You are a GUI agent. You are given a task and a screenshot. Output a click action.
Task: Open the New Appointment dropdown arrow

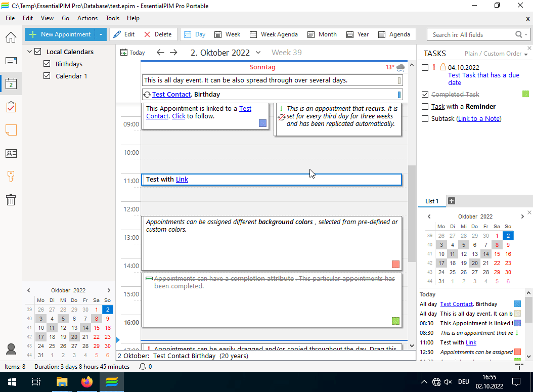tap(101, 34)
